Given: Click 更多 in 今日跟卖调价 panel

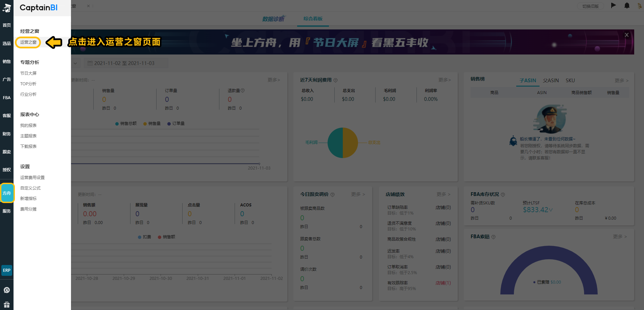Looking at the screenshot, I should pos(358,194).
